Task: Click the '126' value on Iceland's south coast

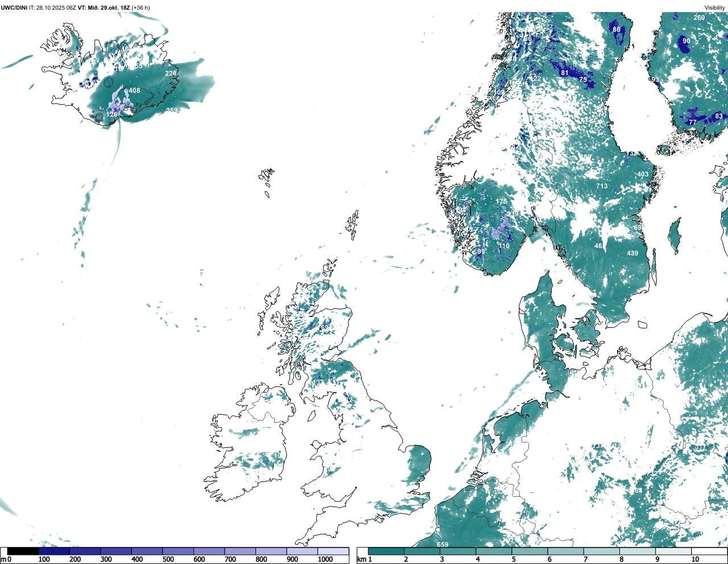Action: coord(112,114)
